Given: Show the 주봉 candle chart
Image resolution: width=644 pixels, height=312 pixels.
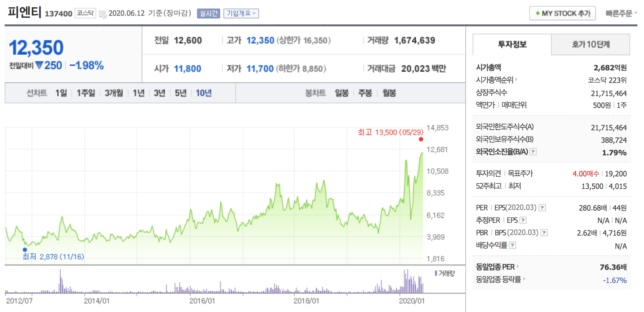Looking at the screenshot, I should (365, 93).
